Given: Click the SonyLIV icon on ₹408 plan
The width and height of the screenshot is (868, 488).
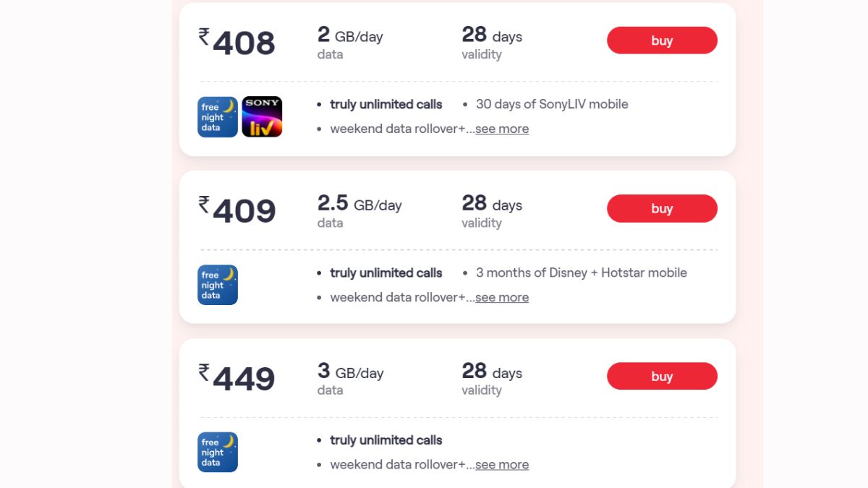Looking at the screenshot, I should click(x=262, y=117).
